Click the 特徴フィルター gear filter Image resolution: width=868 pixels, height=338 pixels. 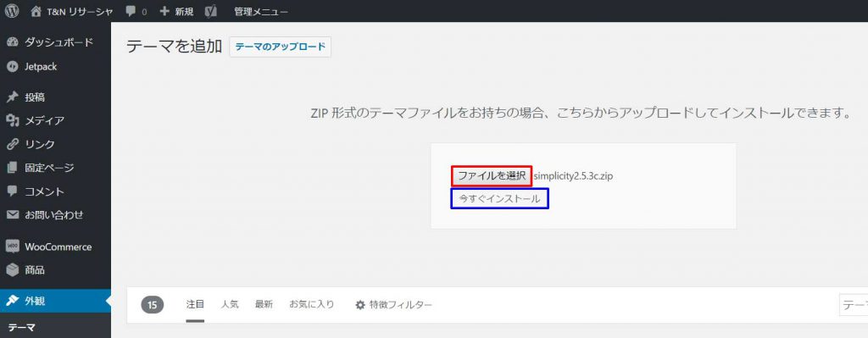(x=393, y=305)
